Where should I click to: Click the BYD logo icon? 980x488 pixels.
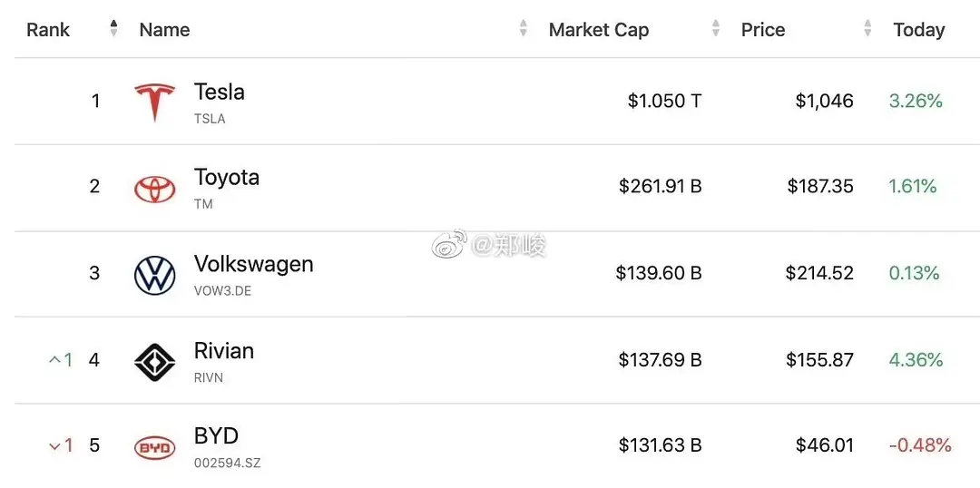pos(154,447)
